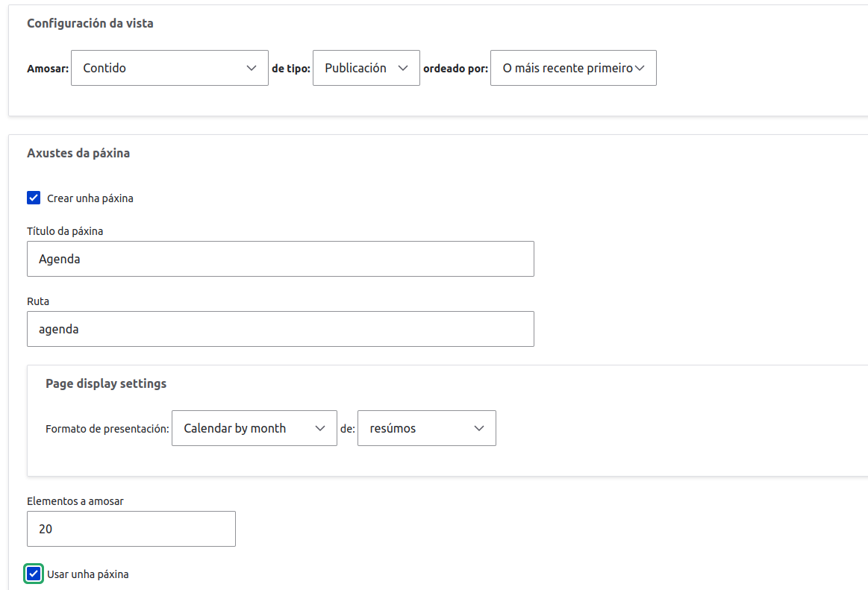Screen dimensions: 868x590
Task: Open the 'de tipo' Publicación dropdown
Action: (366, 68)
